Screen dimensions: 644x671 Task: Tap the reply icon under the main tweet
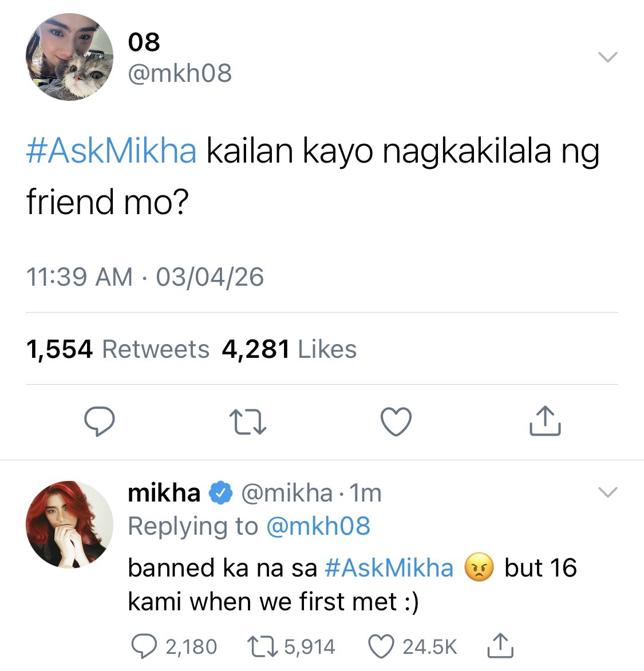[x=99, y=421]
